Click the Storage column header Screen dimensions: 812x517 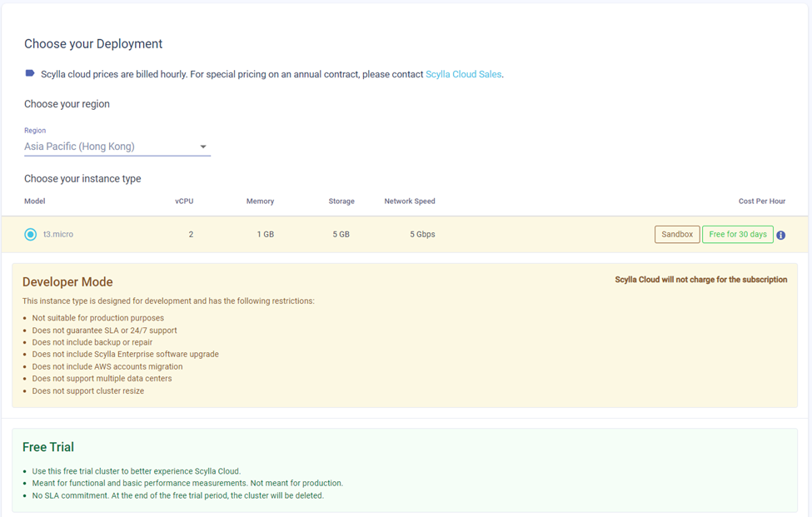click(x=341, y=201)
